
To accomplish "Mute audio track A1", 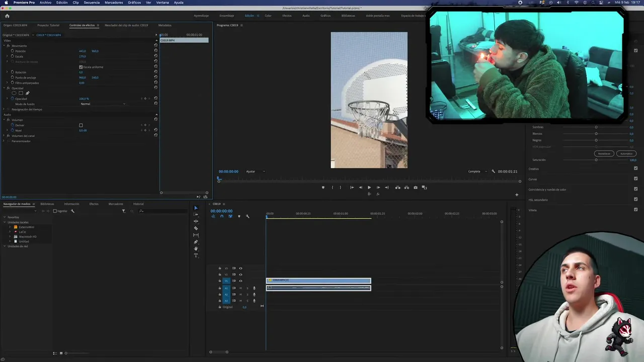I will (240, 288).
